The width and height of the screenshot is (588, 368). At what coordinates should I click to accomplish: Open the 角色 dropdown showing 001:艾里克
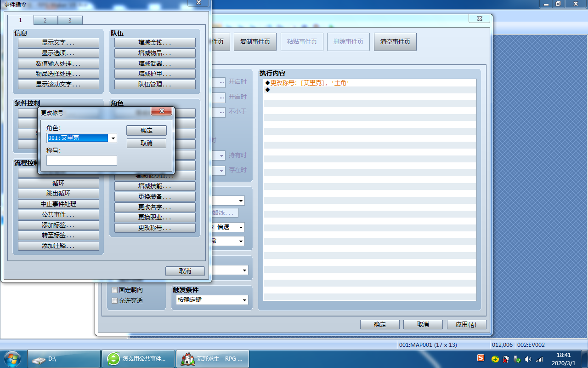pos(82,138)
